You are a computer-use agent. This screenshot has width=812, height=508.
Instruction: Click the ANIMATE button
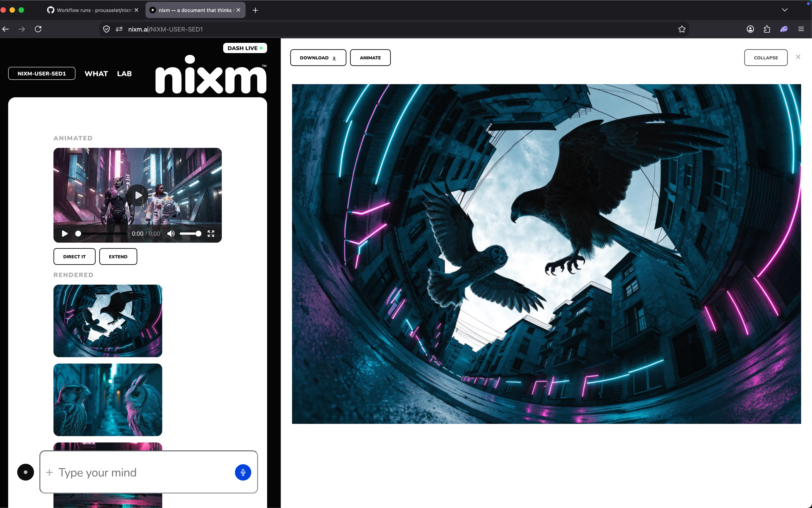370,58
